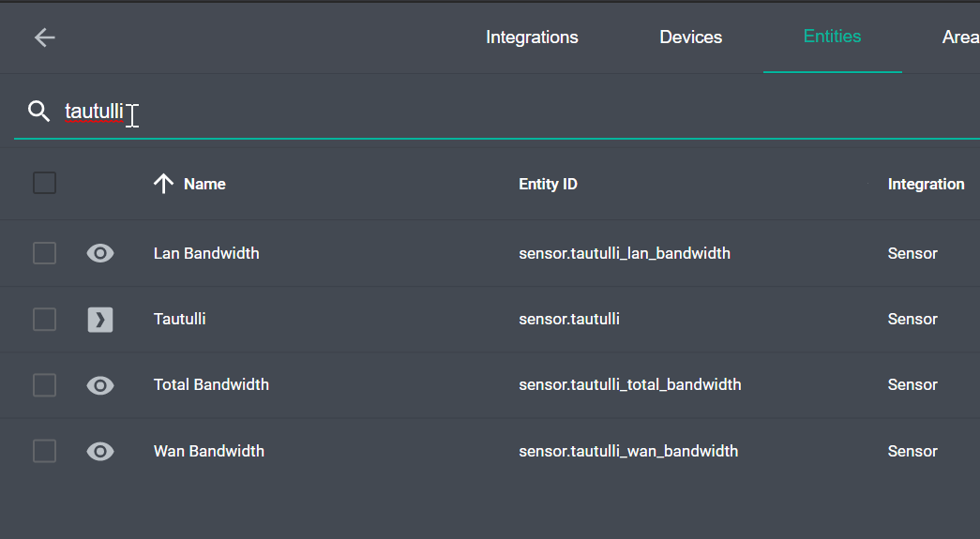Tick the select-all checkbox in header
Screen dimensions: 980x539
click(x=44, y=183)
